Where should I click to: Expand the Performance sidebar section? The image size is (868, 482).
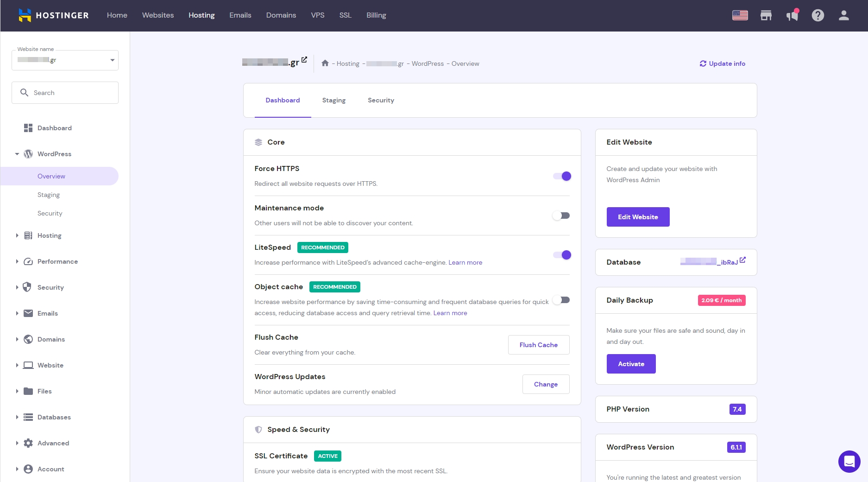(57, 261)
